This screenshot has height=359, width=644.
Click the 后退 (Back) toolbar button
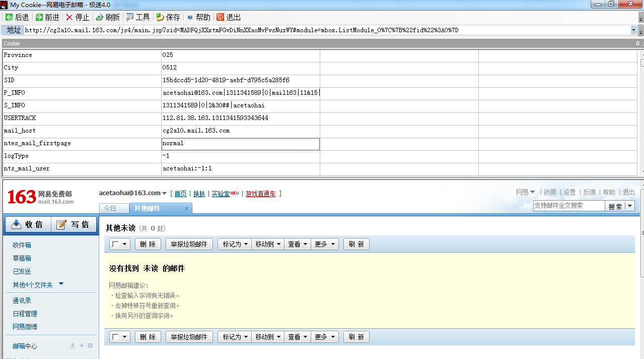(x=17, y=17)
